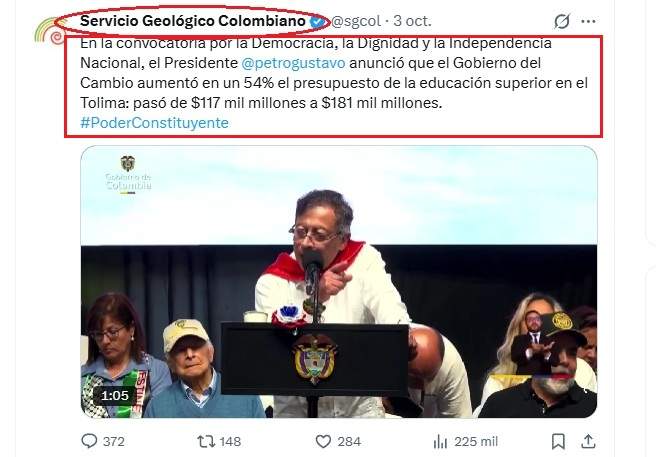Screen dimensions: 656x457
Task: Open the 3 oct. timestamp link
Action: point(412,21)
